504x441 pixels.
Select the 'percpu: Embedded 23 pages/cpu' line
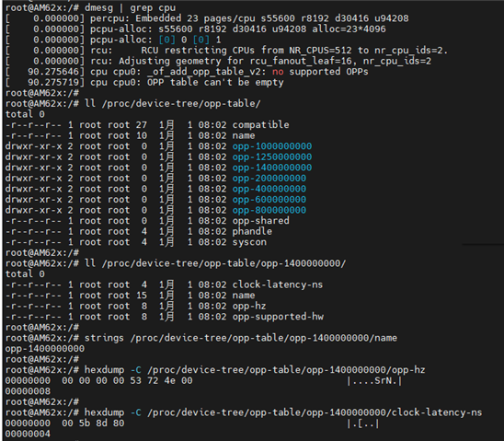point(207,18)
